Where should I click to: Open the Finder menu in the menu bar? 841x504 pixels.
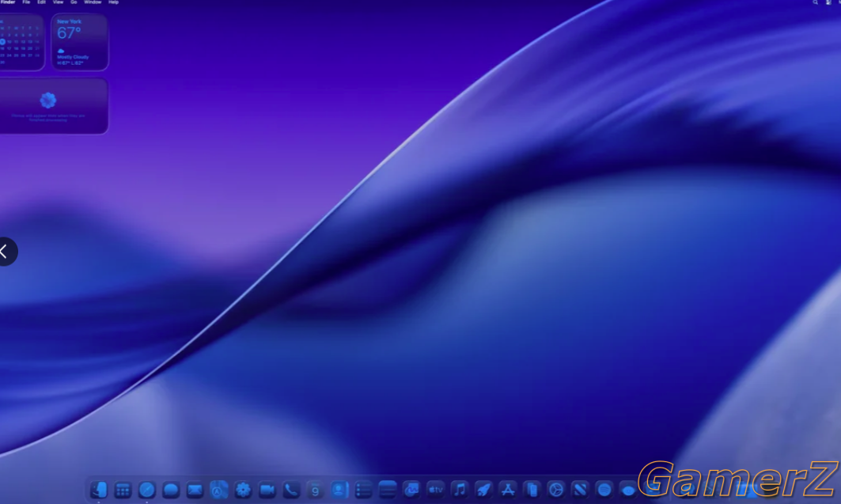[7, 2]
